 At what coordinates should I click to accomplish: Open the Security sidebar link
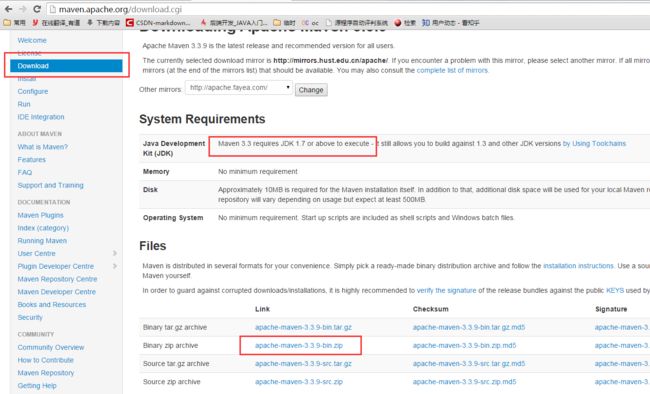point(30,317)
